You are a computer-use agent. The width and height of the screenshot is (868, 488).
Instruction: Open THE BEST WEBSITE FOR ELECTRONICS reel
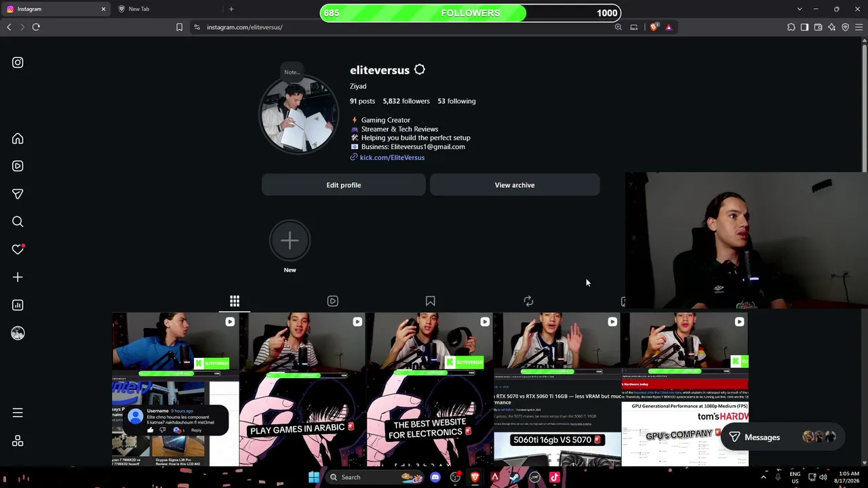point(430,390)
